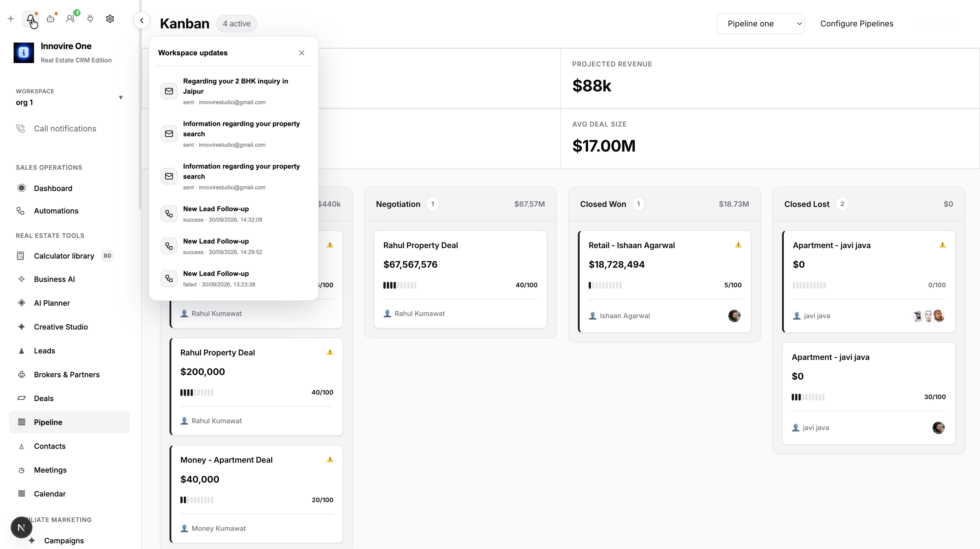Open Call notifications link
This screenshot has height=549, width=980.
pyautogui.click(x=65, y=129)
